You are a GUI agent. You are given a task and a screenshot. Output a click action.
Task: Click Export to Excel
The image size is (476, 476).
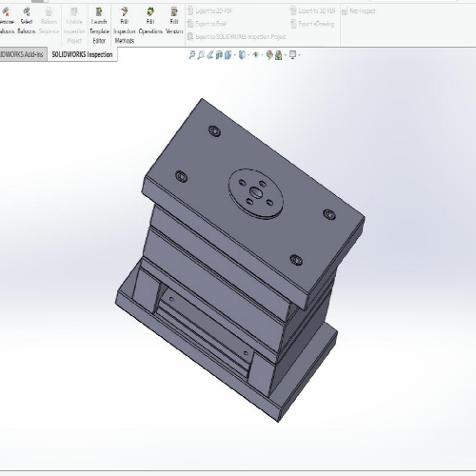pos(207,24)
